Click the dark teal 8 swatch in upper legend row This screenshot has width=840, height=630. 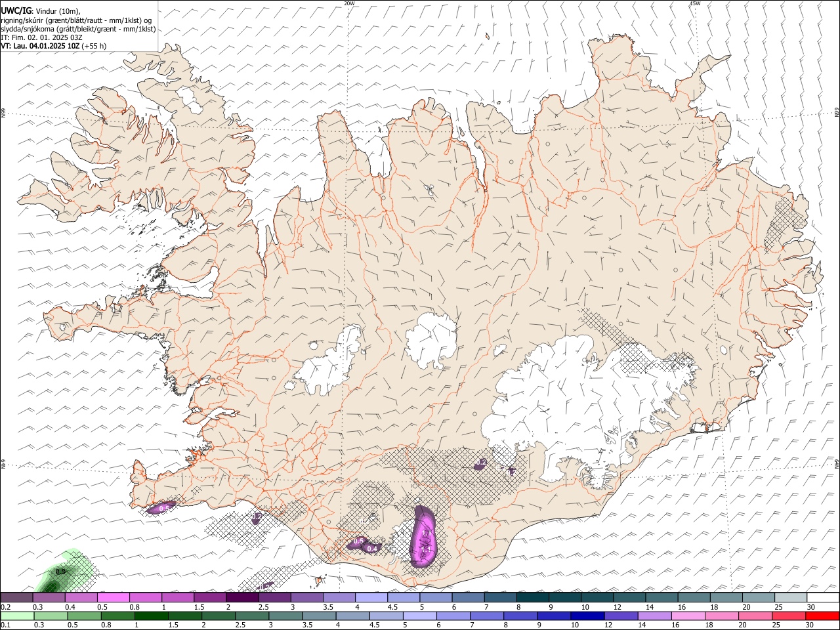pyautogui.click(x=533, y=598)
